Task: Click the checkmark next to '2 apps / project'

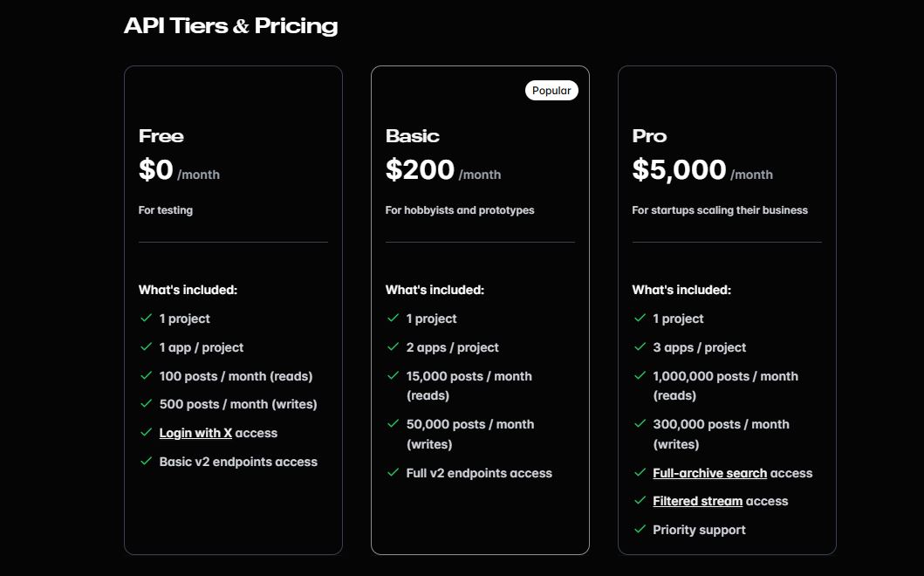Action: pyautogui.click(x=393, y=347)
